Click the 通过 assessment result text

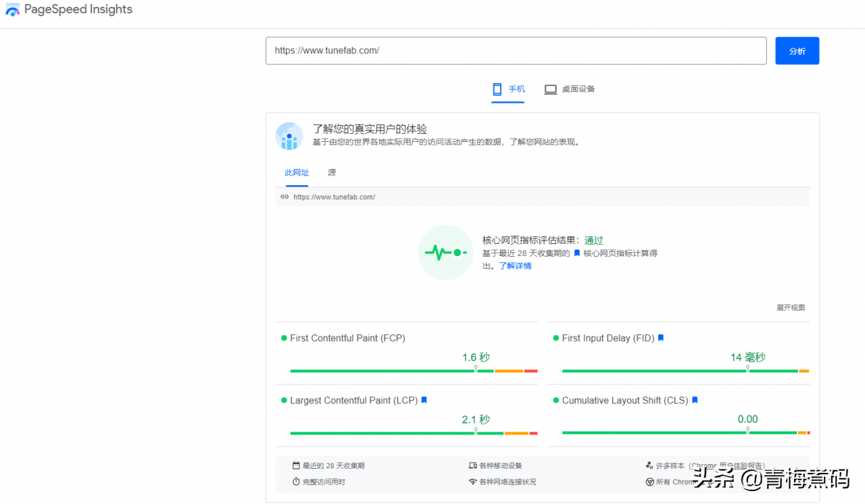594,241
